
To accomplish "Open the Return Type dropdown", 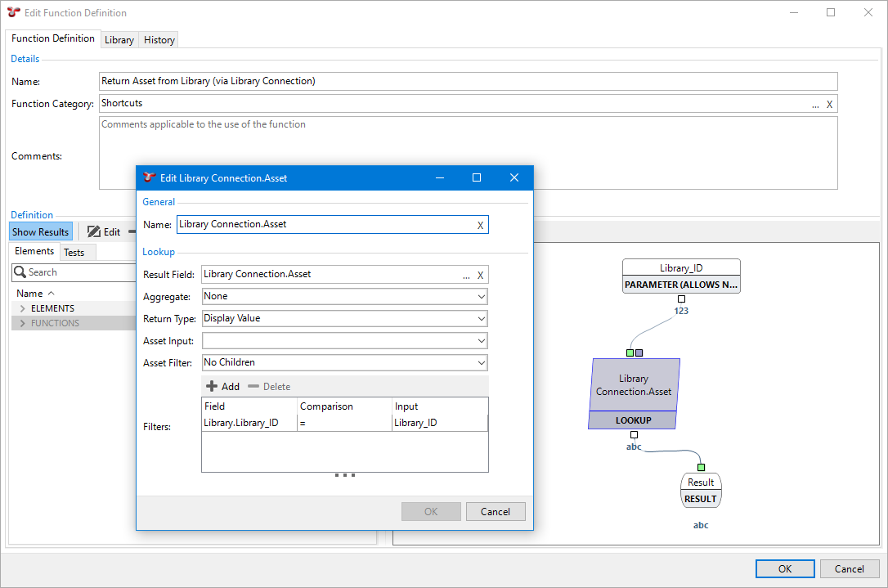I will (480, 318).
